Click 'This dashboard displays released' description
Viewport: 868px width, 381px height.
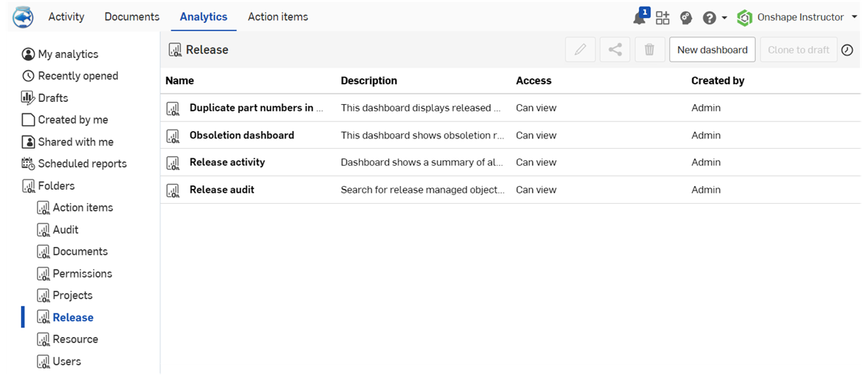tap(422, 108)
